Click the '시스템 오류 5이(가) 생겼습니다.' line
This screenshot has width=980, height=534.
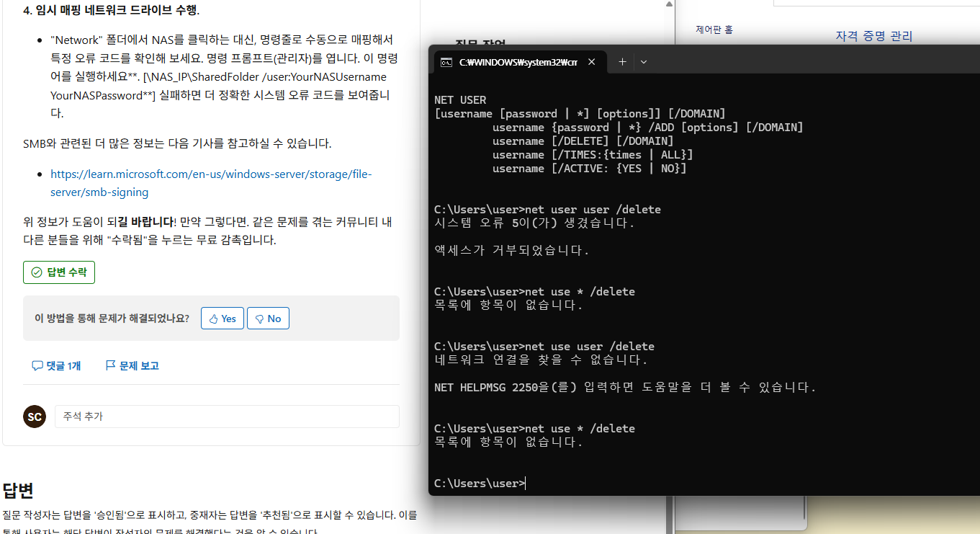click(x=535, y=223)
